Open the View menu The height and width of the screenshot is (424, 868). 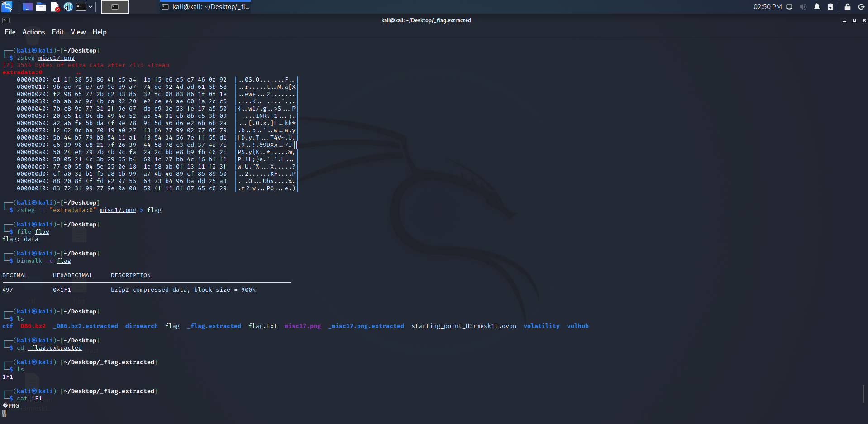pyautogui.click(x=78, y=32)
